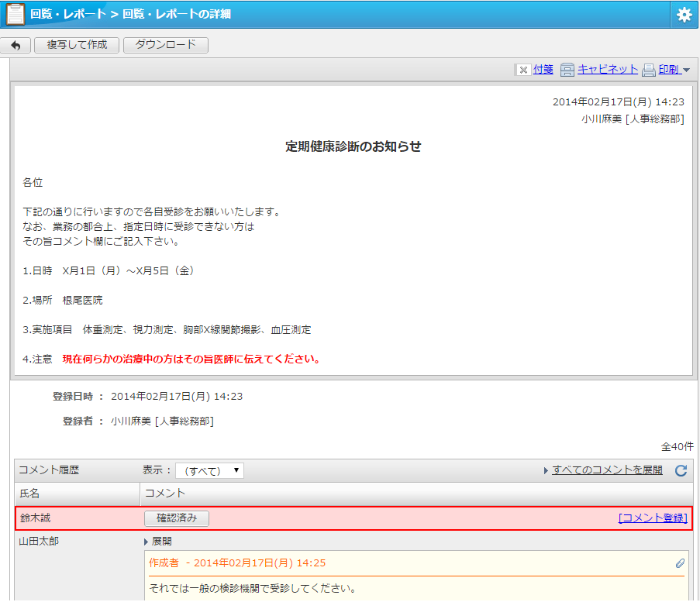The height and width of the screenshot is (602, 700).
Task: Open the print (印刷) dropdown arrow
Action: pos(686,71)
